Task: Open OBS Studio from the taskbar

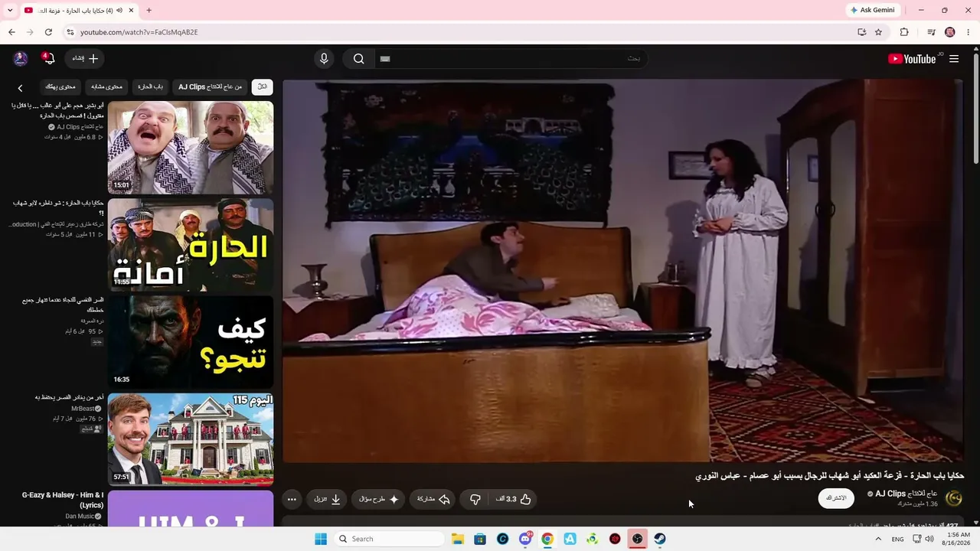Action: tap(637, 539)
